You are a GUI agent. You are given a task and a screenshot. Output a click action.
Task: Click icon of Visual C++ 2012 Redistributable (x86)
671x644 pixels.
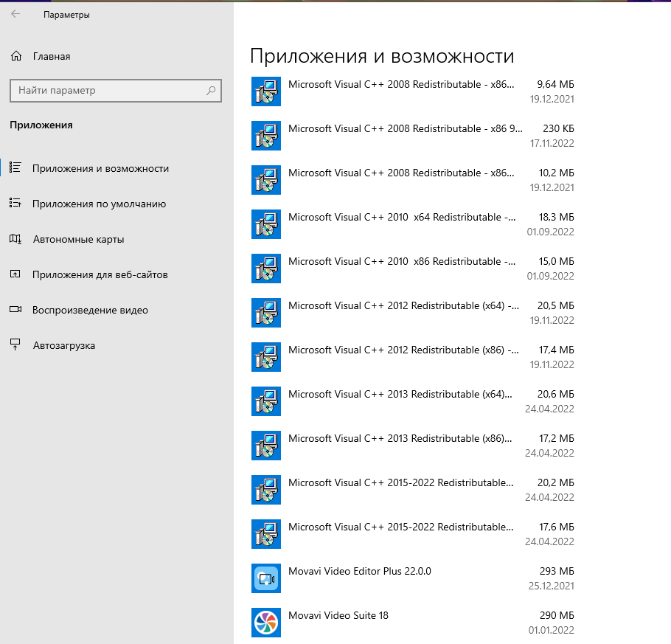266,357
